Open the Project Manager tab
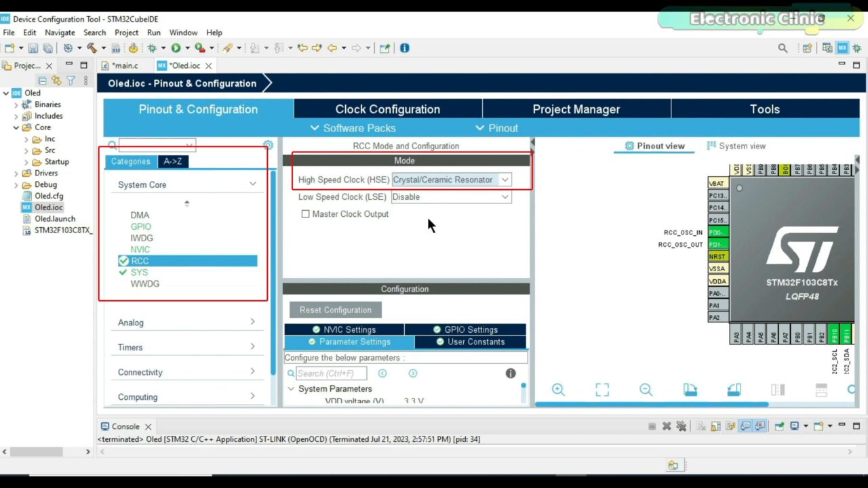The width and height of the screenshot is (868, 488). click(x=576, y=109)
